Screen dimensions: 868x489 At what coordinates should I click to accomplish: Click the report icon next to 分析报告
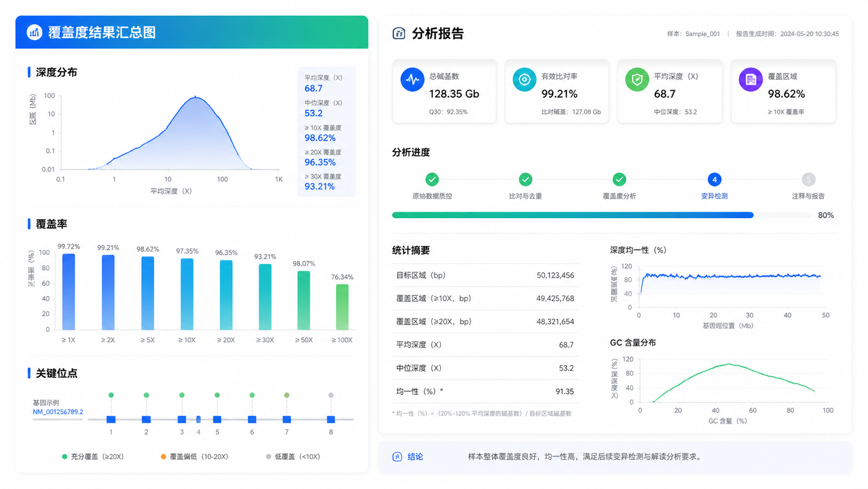point(399,33)
